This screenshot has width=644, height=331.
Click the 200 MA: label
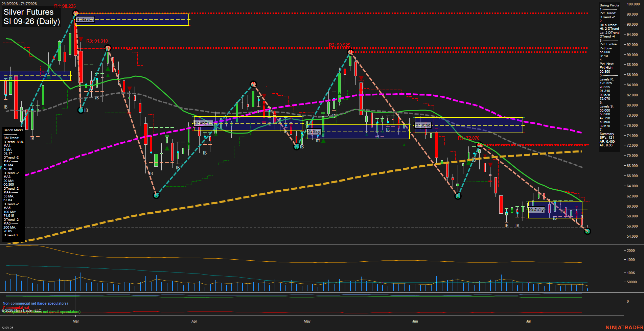pyautogui.click(x=10, y=228)
